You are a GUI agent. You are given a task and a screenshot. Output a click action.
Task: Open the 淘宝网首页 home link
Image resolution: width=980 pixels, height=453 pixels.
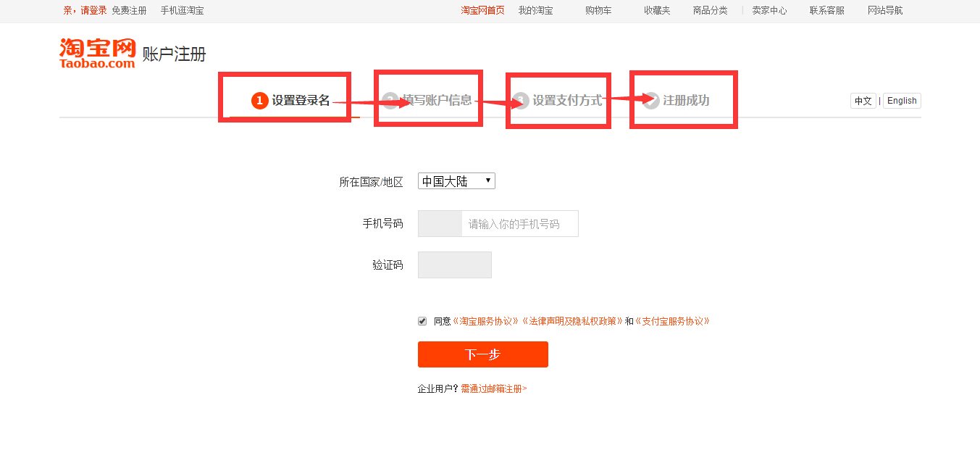(x=482, y=11)
